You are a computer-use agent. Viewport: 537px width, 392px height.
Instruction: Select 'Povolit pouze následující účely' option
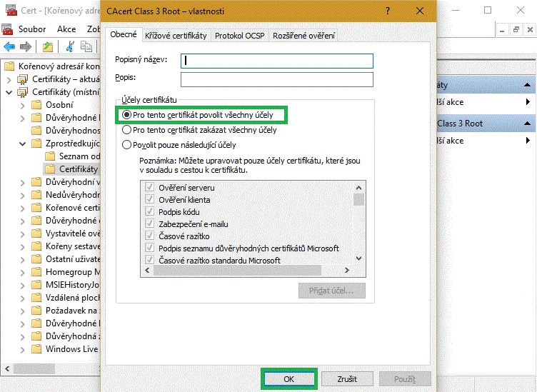[127, 145]
